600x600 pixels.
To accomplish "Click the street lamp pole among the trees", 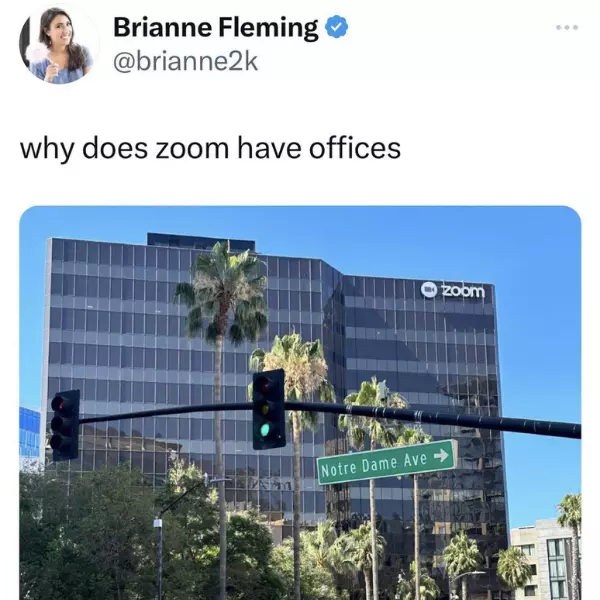I will 158,557.
